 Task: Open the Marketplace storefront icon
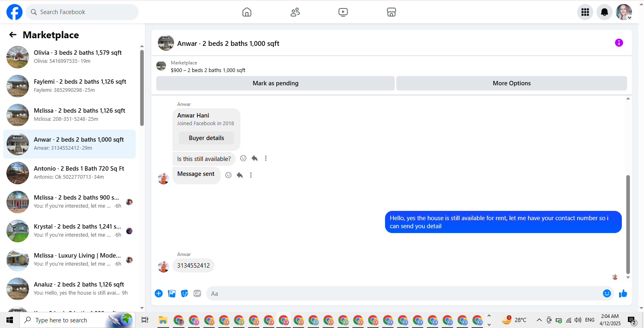pyautogui.click(x=391, y=12)
